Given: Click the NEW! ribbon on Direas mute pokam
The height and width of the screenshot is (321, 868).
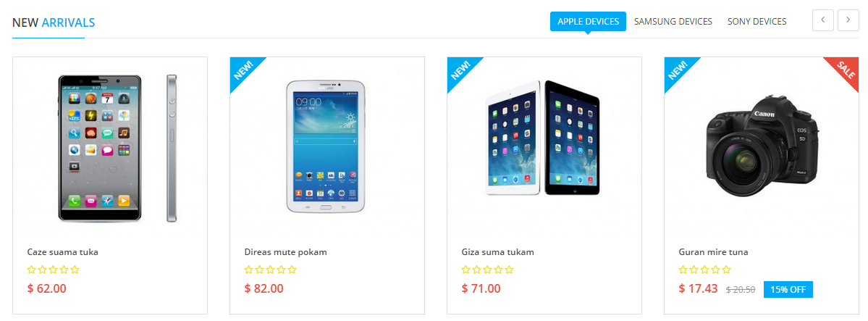Looking at the screenshot, I should [242, 70].
